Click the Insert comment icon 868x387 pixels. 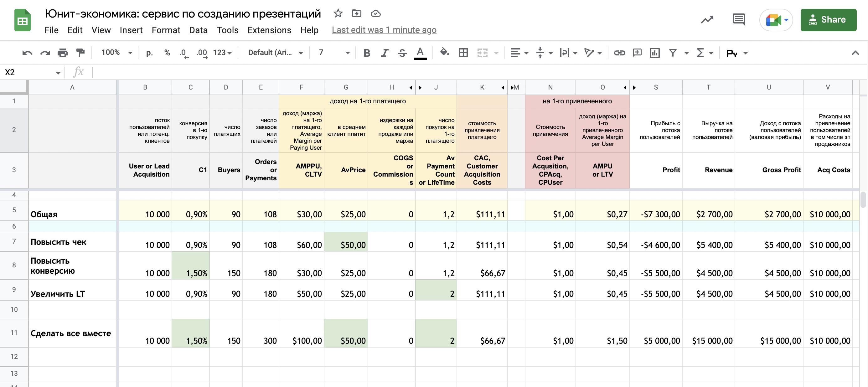pyautogui.click(x=637, y=53)
